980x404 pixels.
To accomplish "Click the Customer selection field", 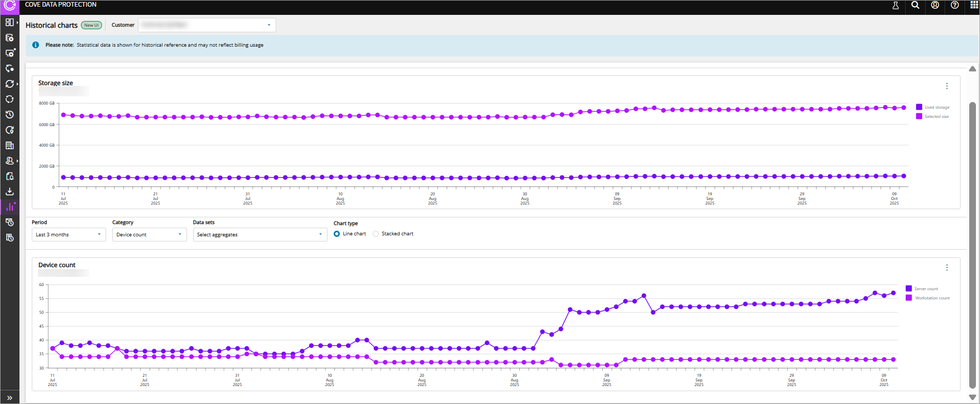I will tap(207, 25).
